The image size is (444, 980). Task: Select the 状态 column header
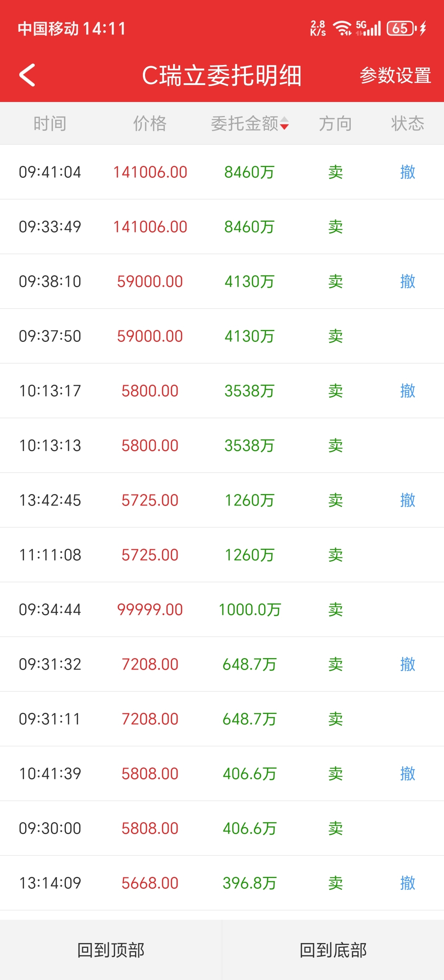click(407, 124)
